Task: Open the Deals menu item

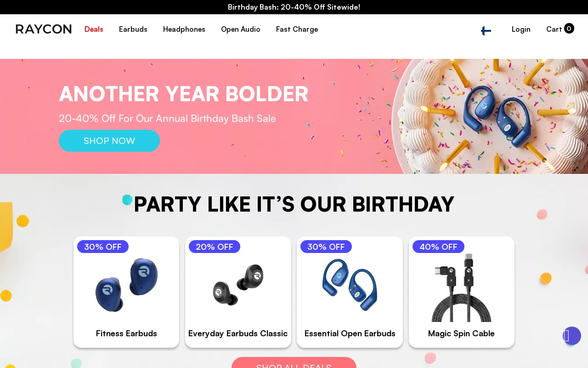Action: tap(94, 29)
